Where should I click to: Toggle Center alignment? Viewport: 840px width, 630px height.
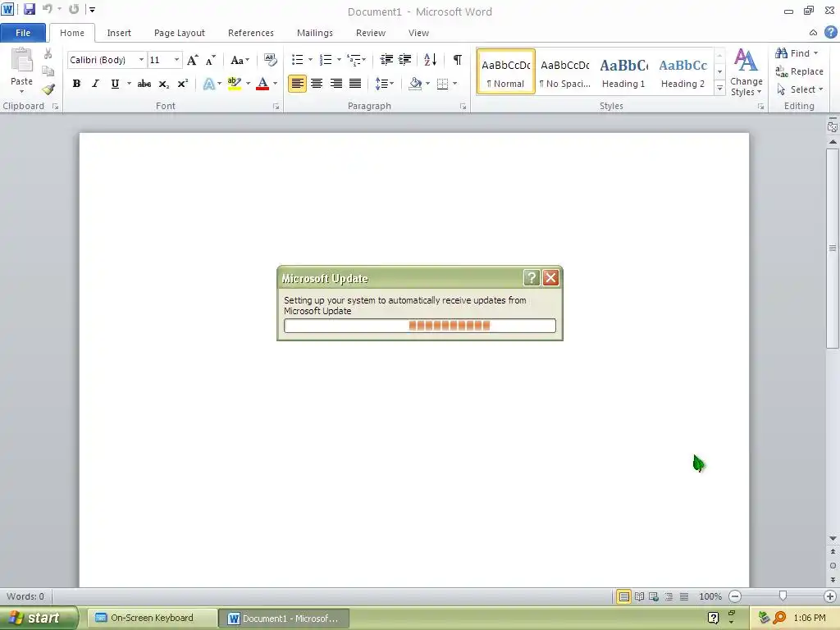[x=317, y=84]
